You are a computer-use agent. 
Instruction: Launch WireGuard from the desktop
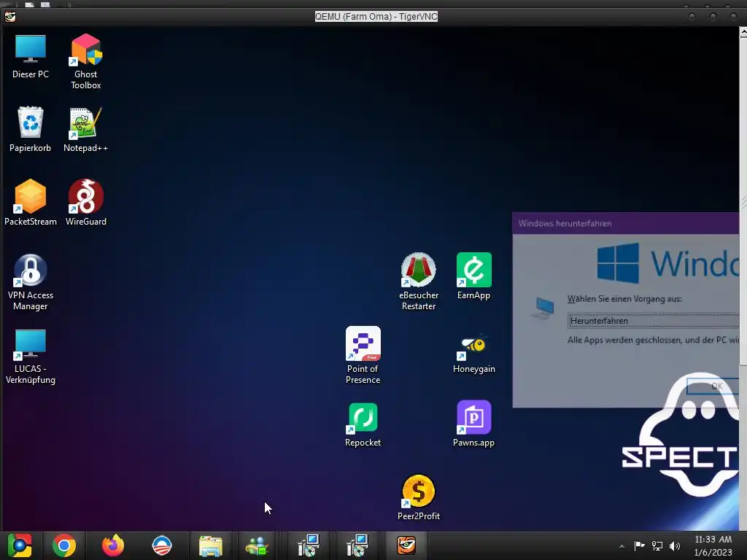coord(86,203)
